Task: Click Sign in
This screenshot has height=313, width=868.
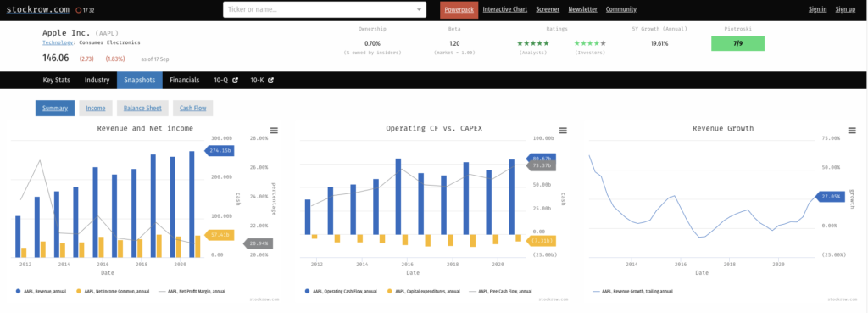Action: (818, 9)
